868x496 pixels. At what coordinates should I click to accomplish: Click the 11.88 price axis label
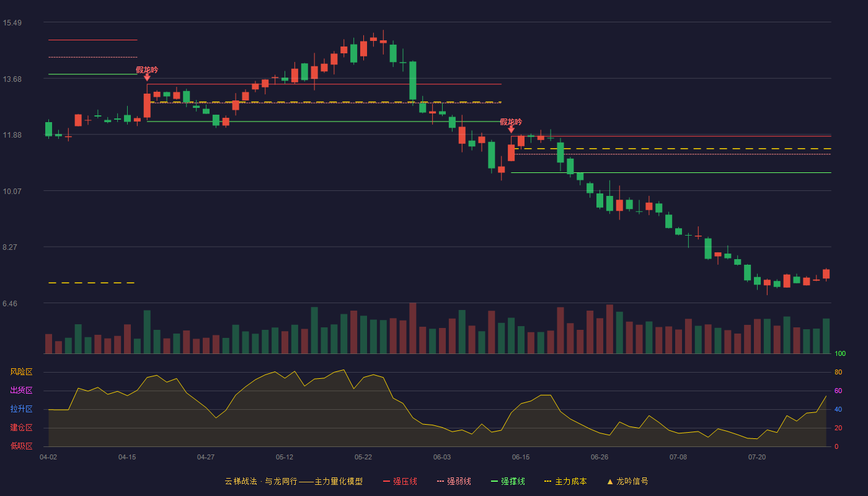point(12,135)
